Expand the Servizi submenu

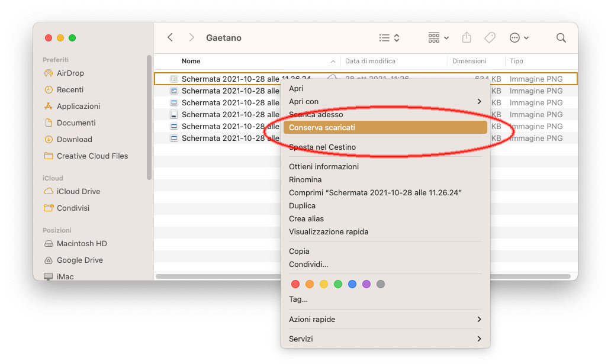[x=385, y=339]
